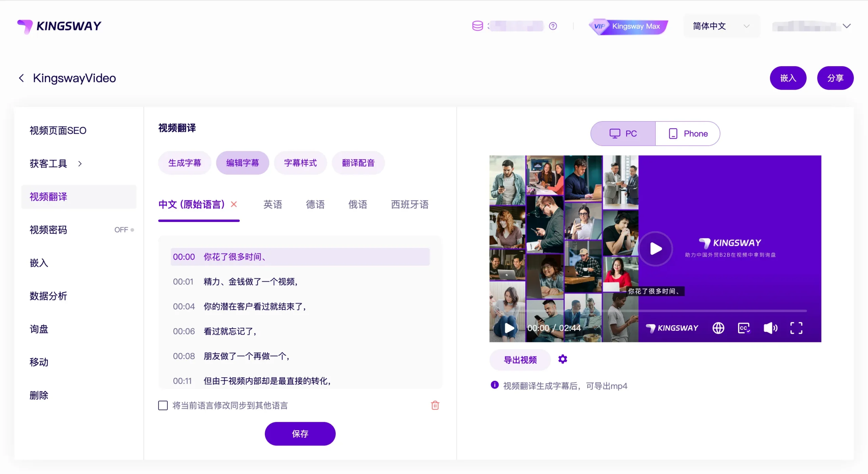The width and height of the screenshot is (868, 474).
Task: Click the 00:00 / 02:44 time display
Action: [x=554, y=328]
